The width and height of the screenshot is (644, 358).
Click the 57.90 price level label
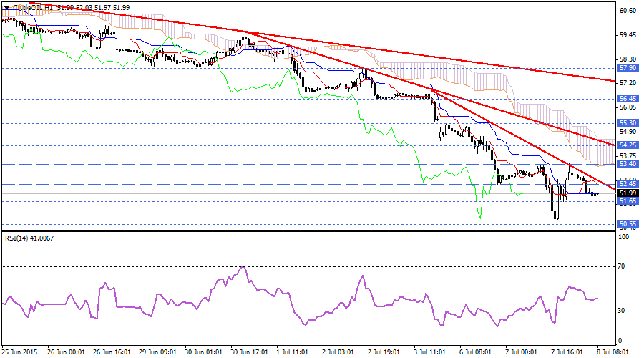(x=627, y=68)
